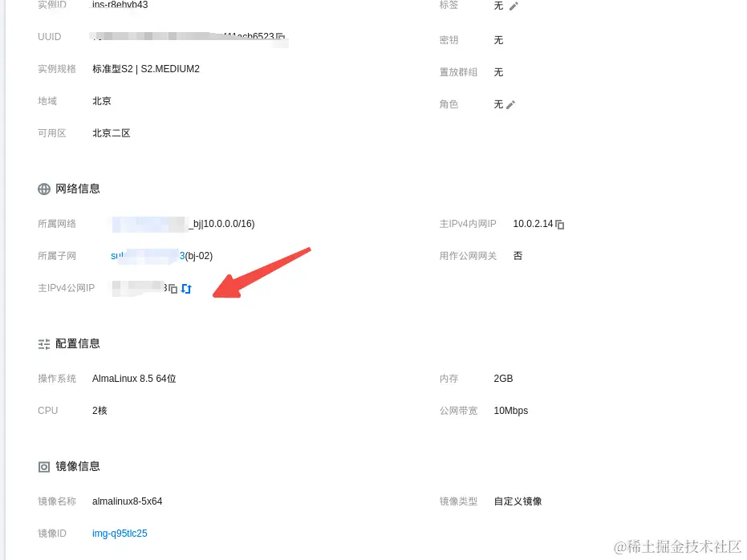Select the instance ID text ins-r8ehvh43
This screenshot has height=560, width=747.
pos(120,5)
